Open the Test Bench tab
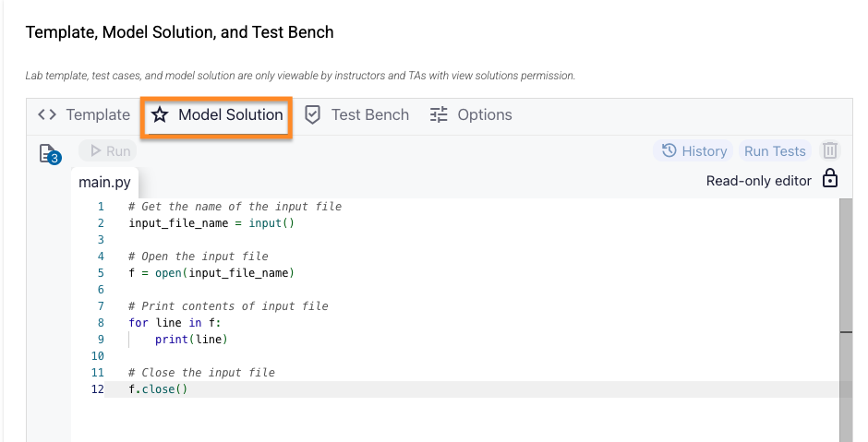Screen dimensions: 868x442 pyautogui.click(x=369, y=115)
